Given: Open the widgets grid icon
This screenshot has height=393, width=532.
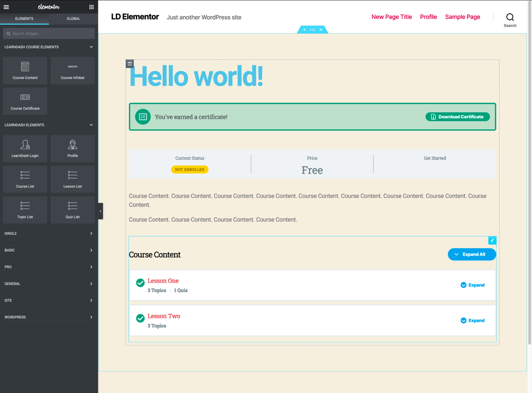Looking at the screenshot, I should (91, 7).
